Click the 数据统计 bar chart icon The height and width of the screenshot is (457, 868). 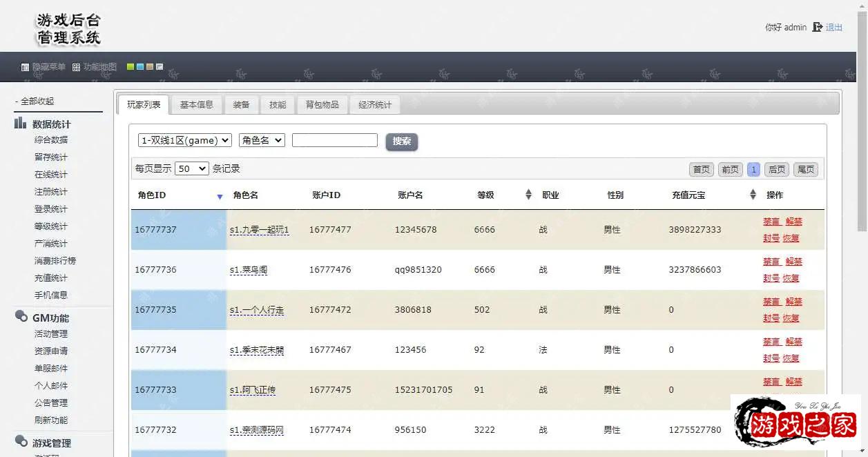coord(21,124)
